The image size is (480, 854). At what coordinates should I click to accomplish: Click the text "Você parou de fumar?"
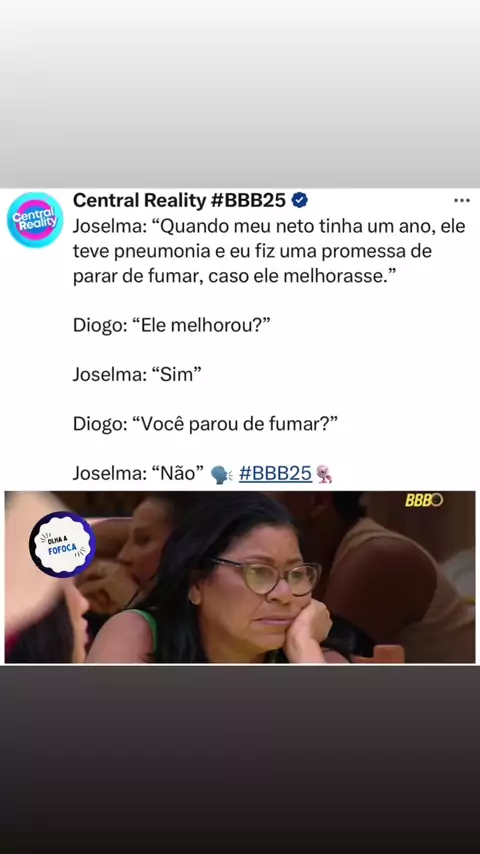point(239,424)
